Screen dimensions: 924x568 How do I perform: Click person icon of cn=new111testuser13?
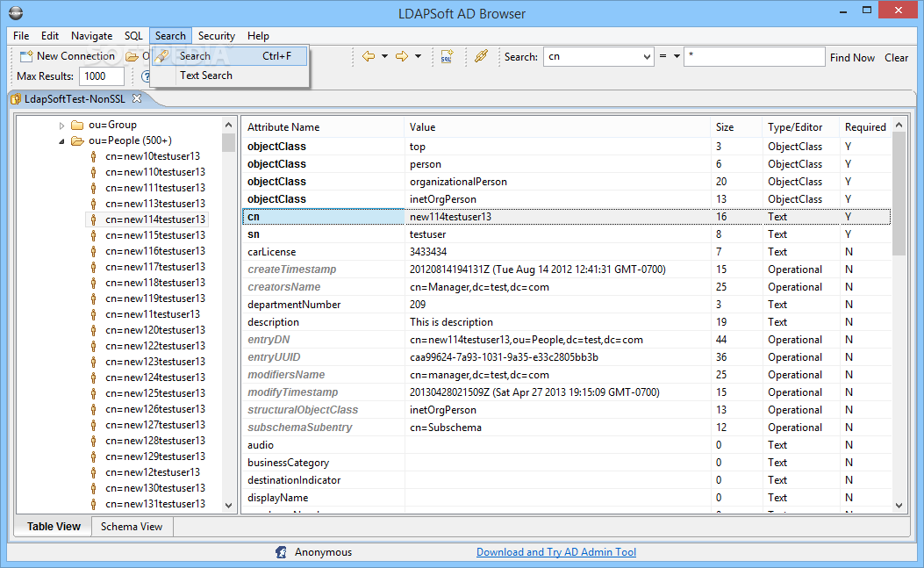(93, 188)
